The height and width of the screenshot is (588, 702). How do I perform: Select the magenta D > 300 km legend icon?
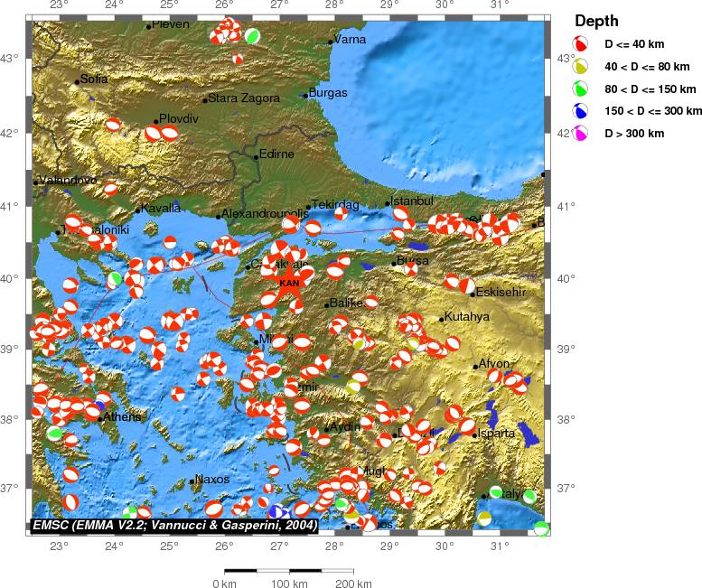point(583,134)
